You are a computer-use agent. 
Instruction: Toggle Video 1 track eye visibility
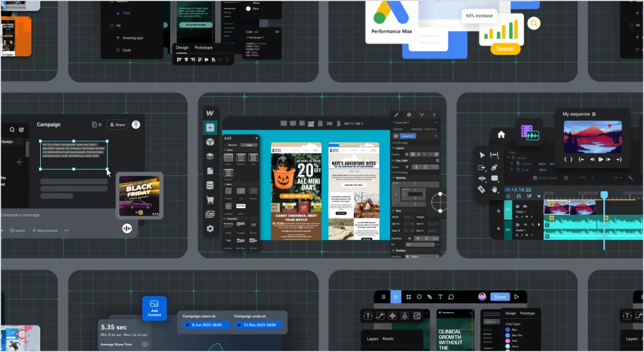[x=525, y=206]
